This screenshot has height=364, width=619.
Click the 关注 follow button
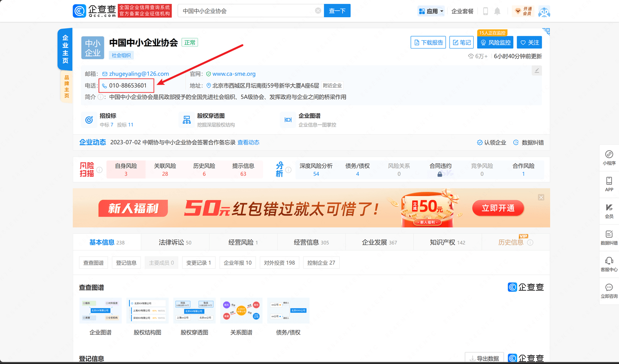tap(529, 43)
